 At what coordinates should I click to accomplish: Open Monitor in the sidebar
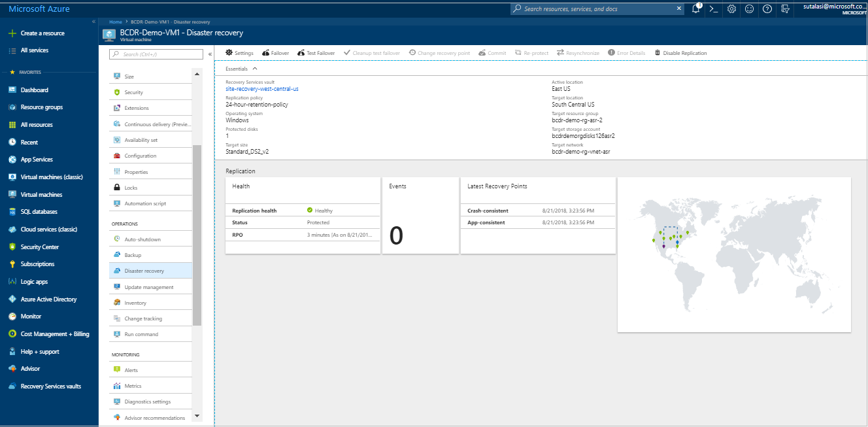point(25,316)
